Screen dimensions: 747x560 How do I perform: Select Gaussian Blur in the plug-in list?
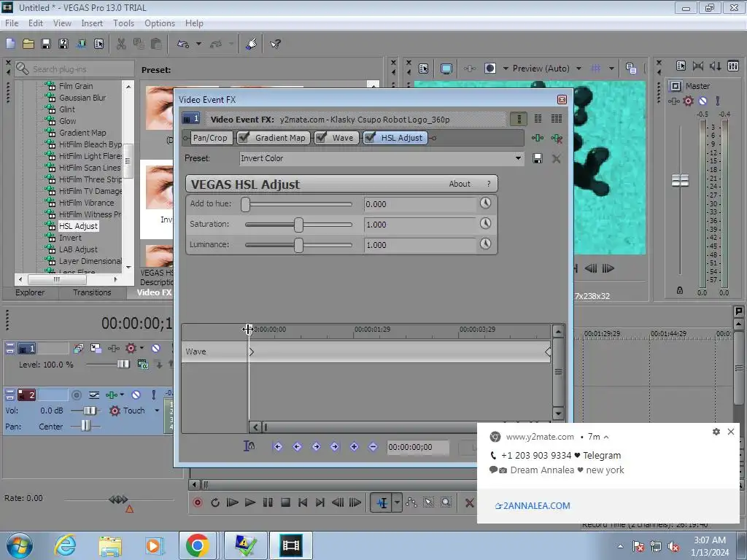[82, 98]
